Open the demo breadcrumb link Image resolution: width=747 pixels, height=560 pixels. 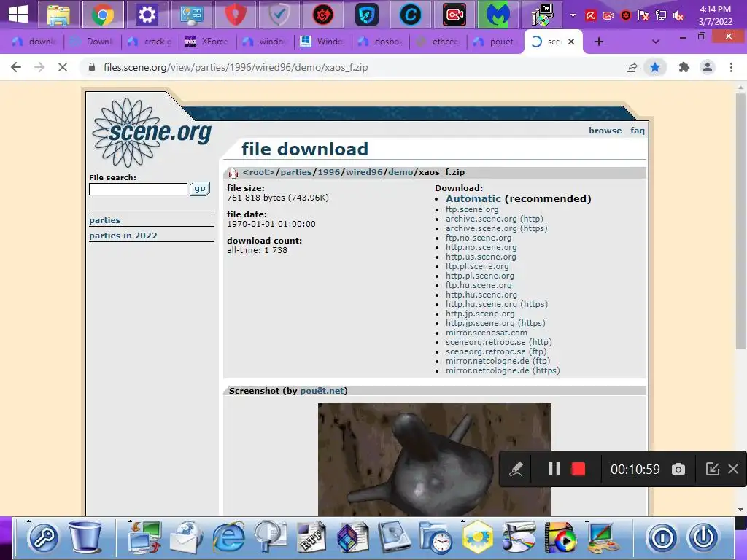click(400, 172)
